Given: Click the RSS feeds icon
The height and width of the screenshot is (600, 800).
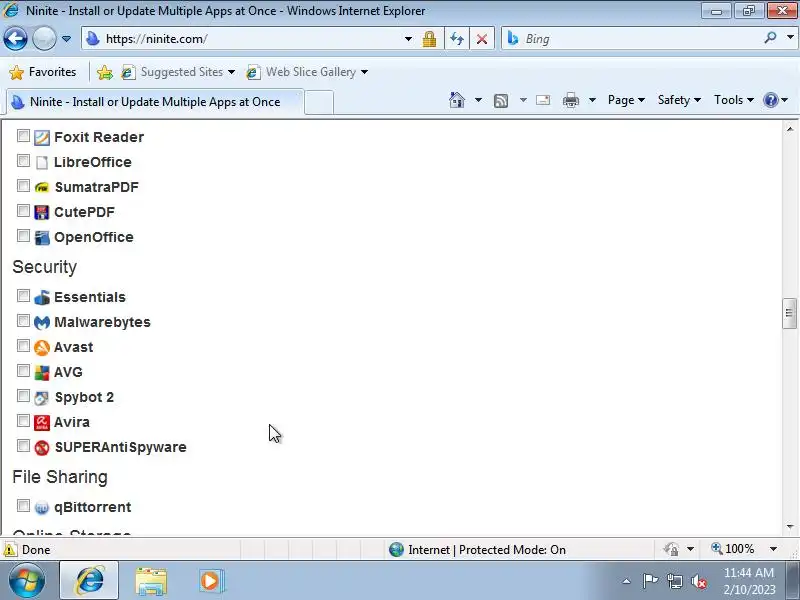Looking at the screenshot, I should [x=501, y=101].
